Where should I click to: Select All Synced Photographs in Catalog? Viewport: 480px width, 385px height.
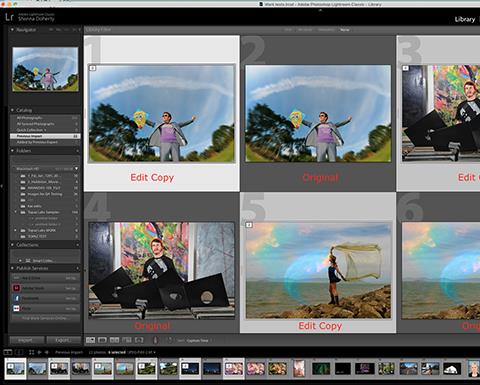45,124
